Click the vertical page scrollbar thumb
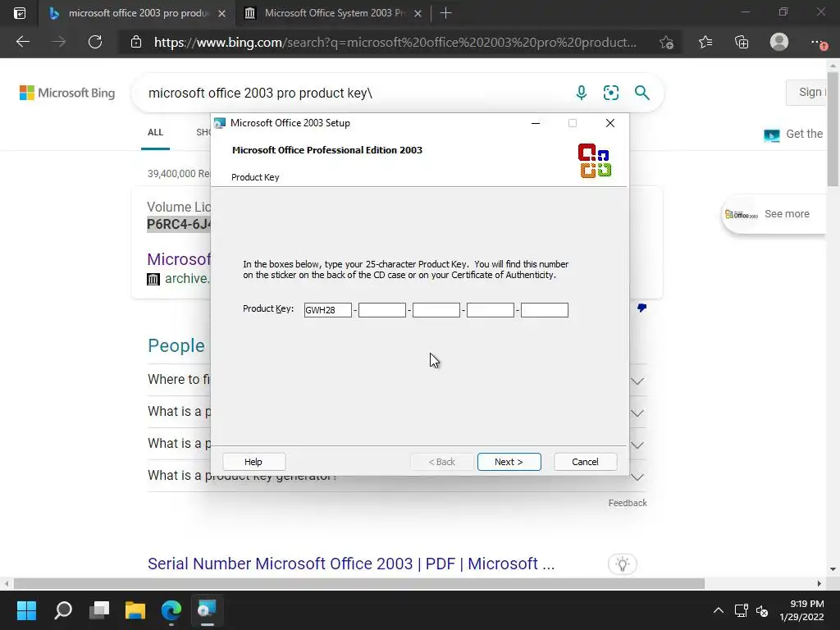The width and height of the screenshot is (840, 630). coord(833,129)
